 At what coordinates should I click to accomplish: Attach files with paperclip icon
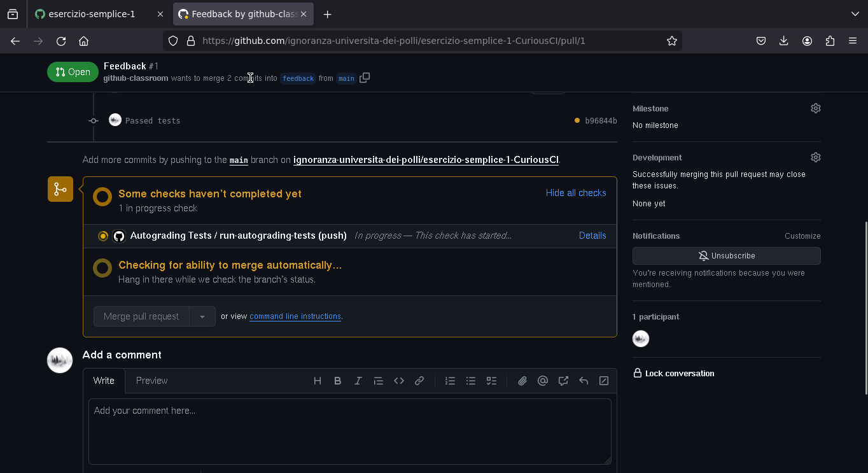point(522,381)
